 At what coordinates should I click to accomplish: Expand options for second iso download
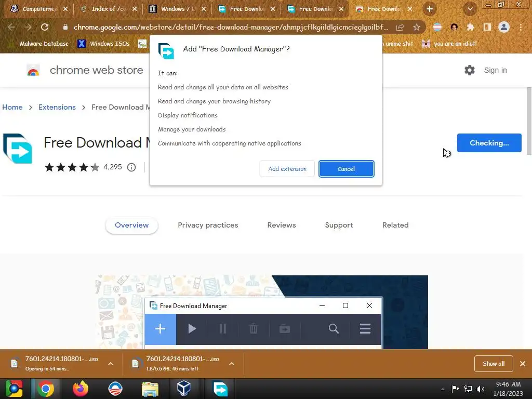tap(232, 364)
